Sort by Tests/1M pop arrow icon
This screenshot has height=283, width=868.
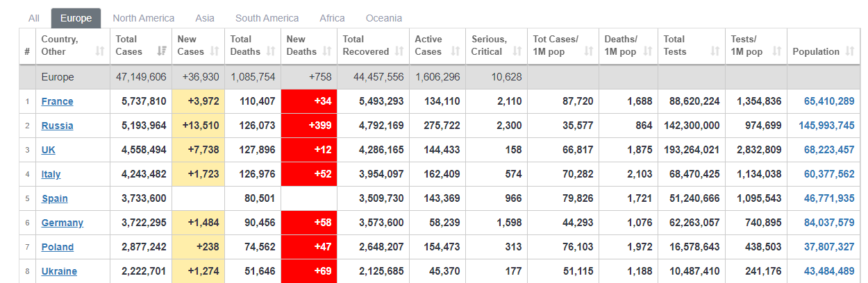tap(776, 51)
